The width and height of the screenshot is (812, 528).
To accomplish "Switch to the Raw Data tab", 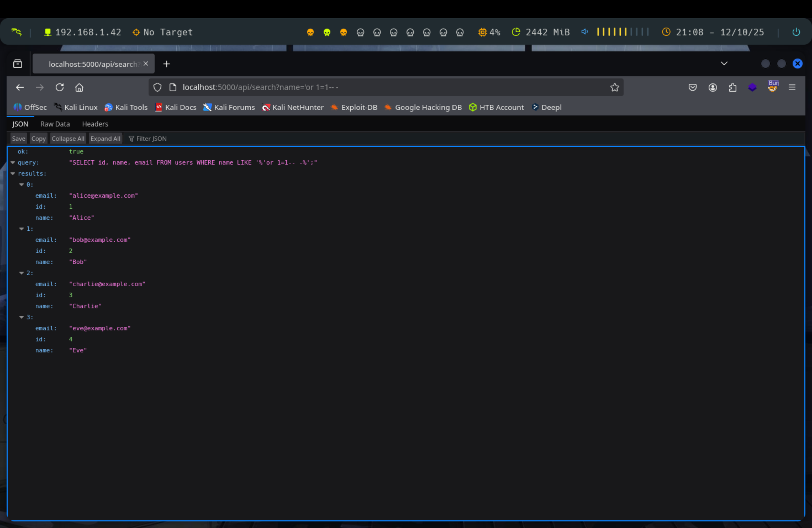I will 55,124.
